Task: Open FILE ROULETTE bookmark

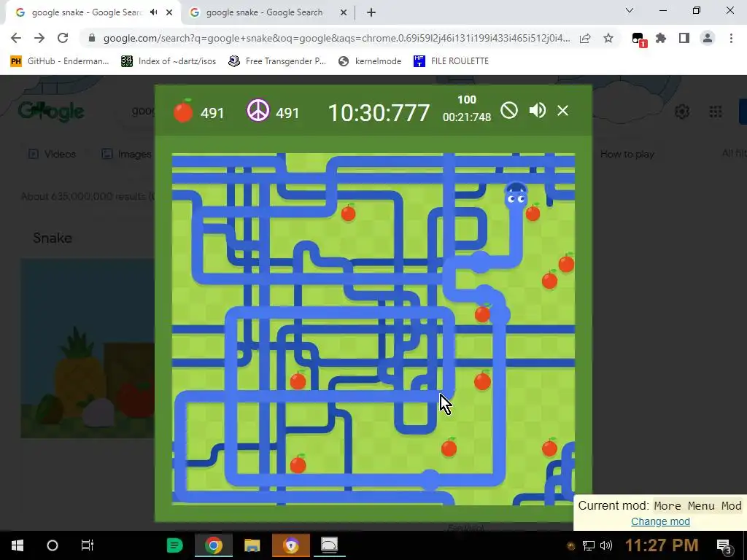Action: 451,61
